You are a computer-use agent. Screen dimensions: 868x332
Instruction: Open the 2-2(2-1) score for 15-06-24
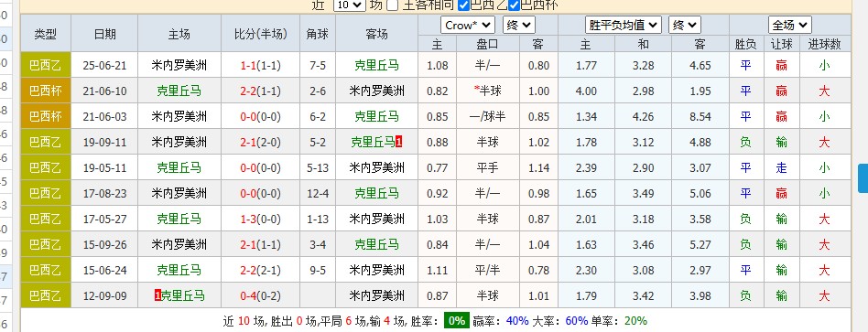pyautogui.click(x=261, y=270)
